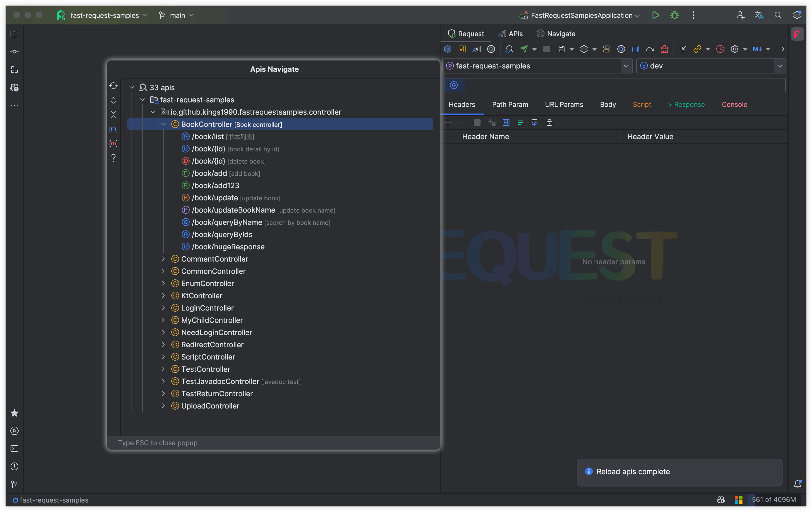812x512 pixels.
Task: Click the yellow link icon in toolbar
Action: tap(697, 49)
